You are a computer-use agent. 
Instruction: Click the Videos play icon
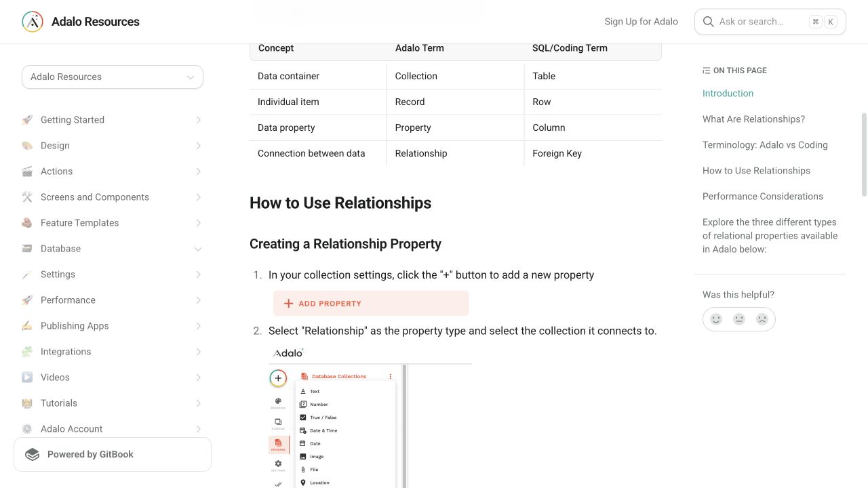[27, 378]
